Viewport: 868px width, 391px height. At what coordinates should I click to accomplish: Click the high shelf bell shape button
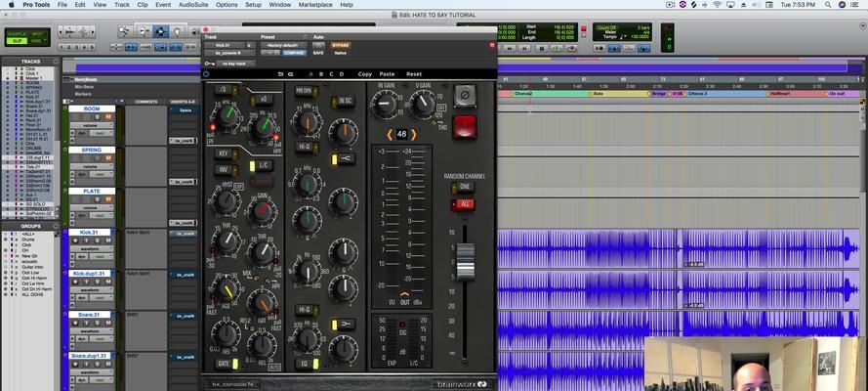[x=343, y=159]
